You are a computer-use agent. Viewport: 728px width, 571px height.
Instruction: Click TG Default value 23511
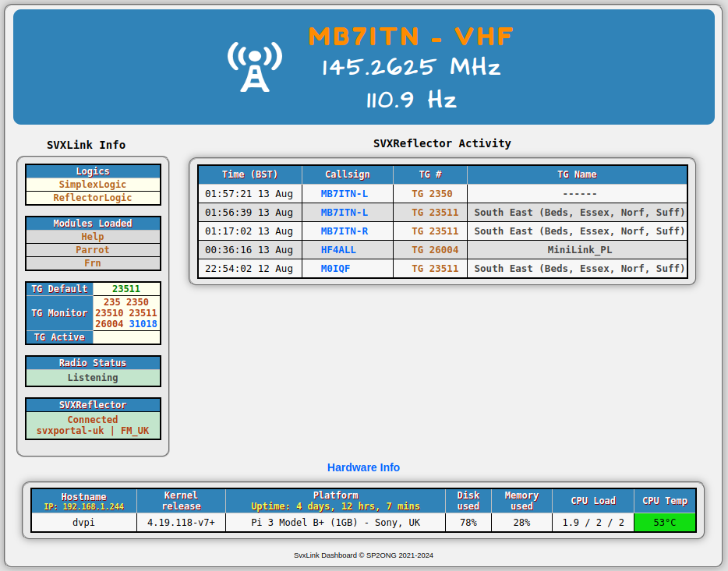[x=126, y=289]
